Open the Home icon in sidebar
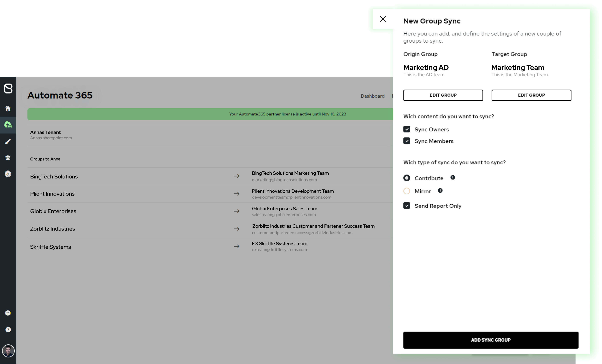This screenshot has height=364, width=602. [x=8, y=108]
